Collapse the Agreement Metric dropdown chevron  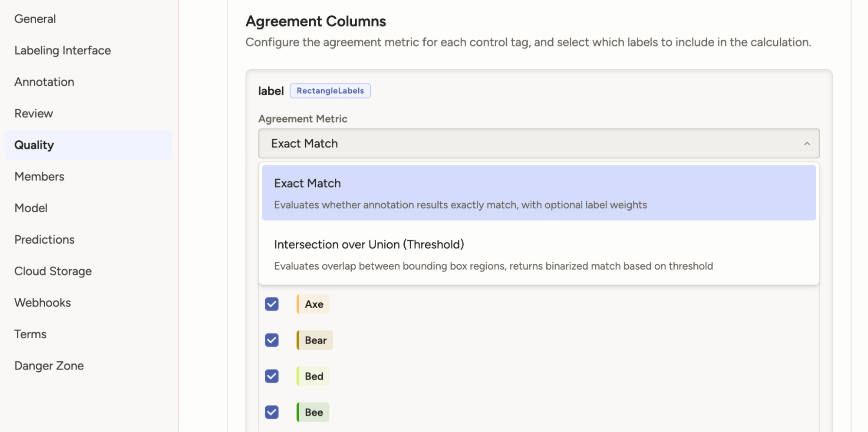tap(807, 144)
